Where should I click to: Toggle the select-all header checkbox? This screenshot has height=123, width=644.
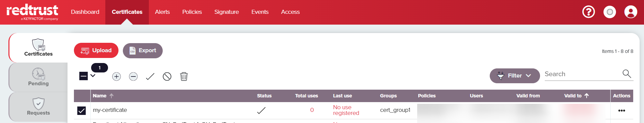coord(83,76)
